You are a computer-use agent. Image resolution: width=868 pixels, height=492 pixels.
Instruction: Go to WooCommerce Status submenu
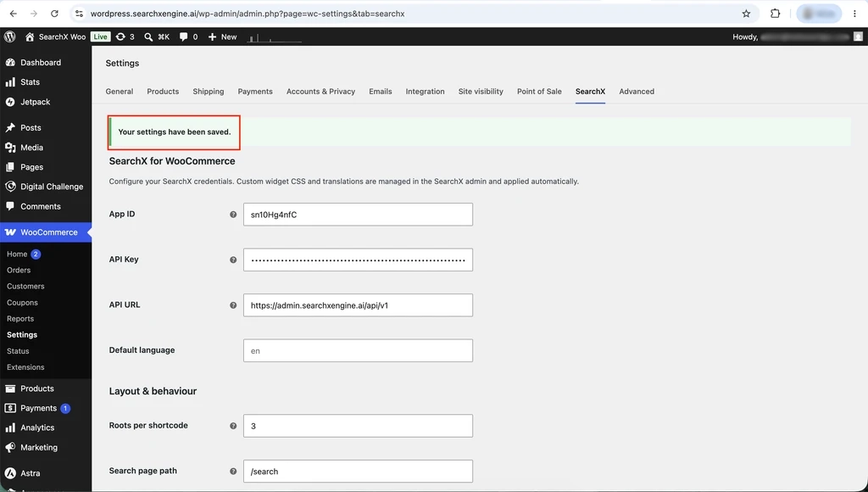tap(18, 351)
